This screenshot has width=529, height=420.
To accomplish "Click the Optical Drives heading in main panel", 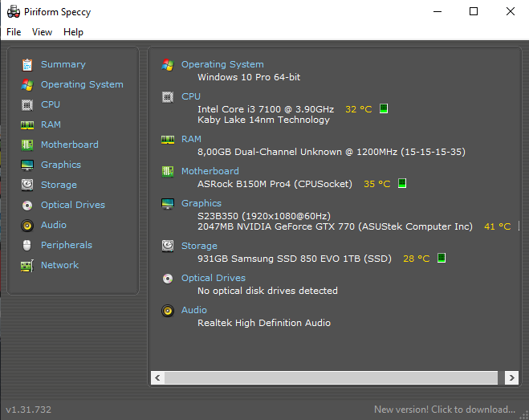I will point(213,278).
